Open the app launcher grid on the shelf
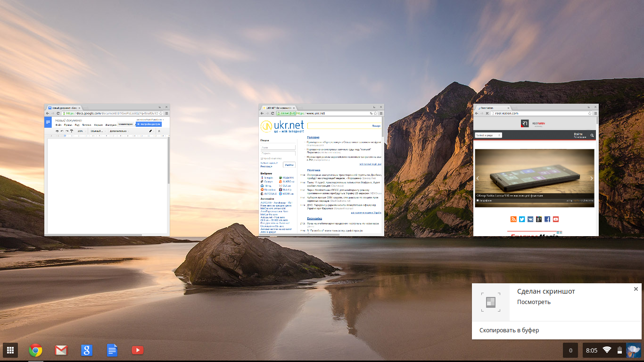This screenshot has height=362, width=644. [x=10, y=350]
